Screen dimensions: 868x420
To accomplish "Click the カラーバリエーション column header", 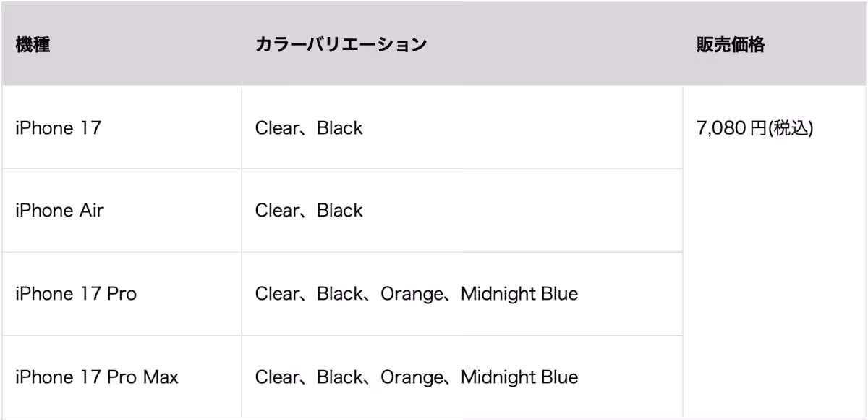I will [341, 44].
